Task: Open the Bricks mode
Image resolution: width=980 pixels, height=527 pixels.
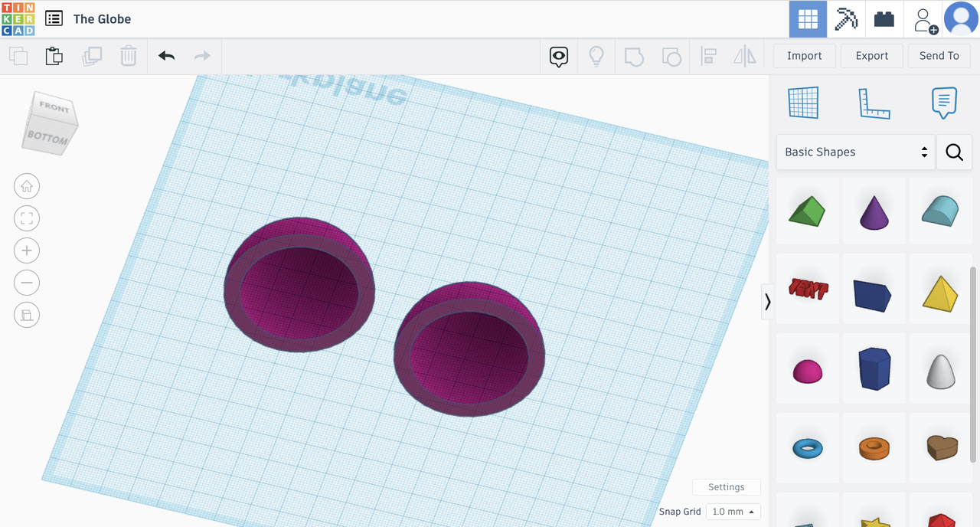Action: pos(884,18)
